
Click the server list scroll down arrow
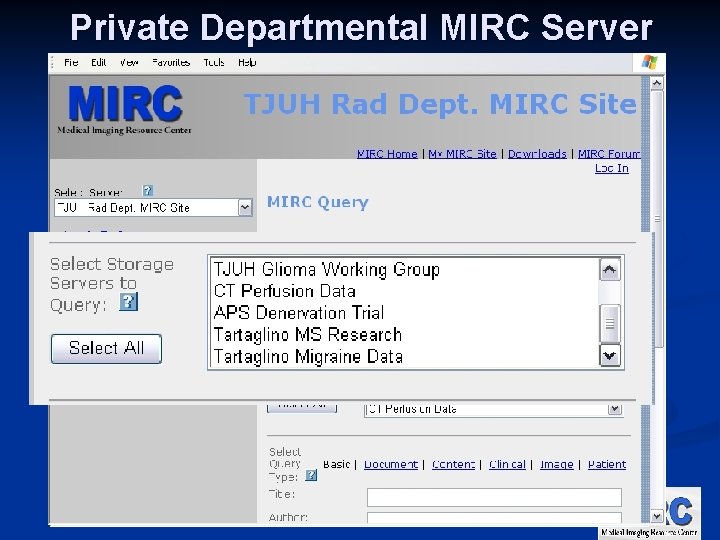[x=610, y=356]
